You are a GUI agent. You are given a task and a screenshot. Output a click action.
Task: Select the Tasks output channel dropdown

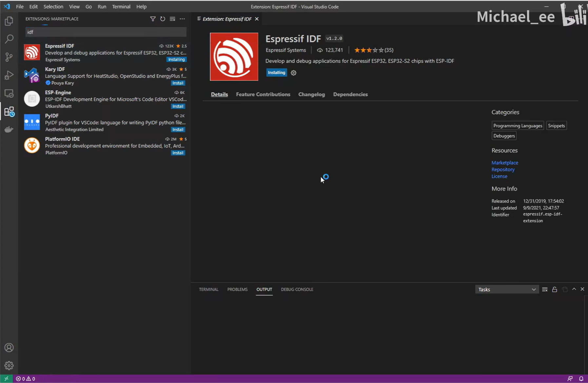[x=507, y=289]
